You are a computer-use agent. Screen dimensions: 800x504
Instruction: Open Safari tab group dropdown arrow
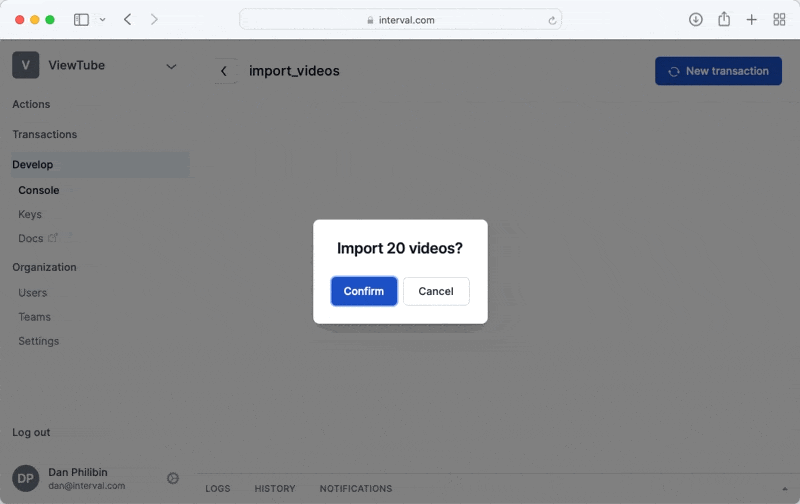[x=103, y=20]
